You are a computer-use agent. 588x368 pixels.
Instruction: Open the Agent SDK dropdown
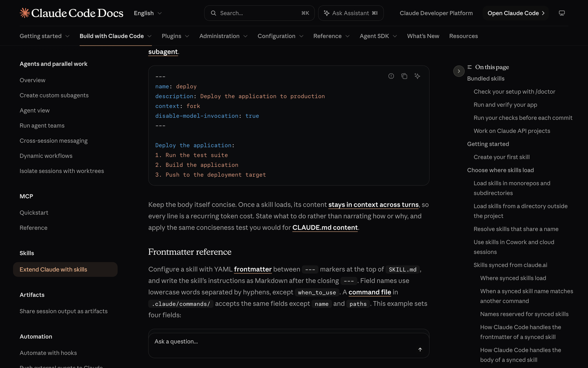[x=378, y=36]
